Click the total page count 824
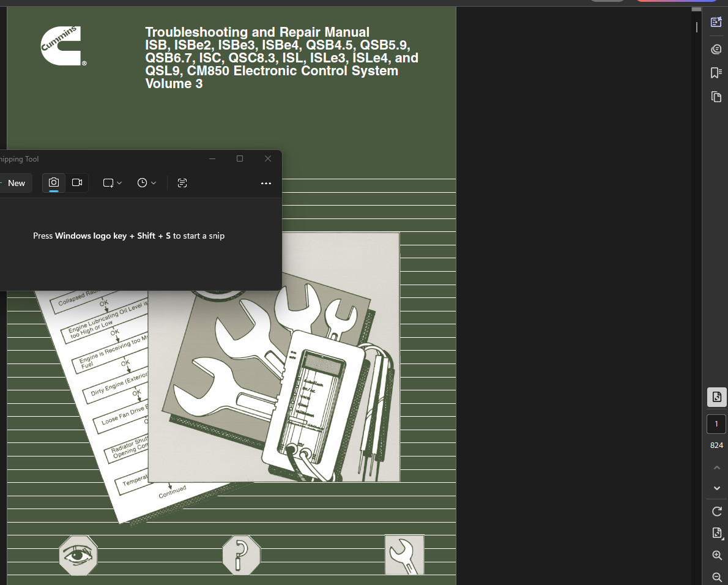 [x=716, y=445]
